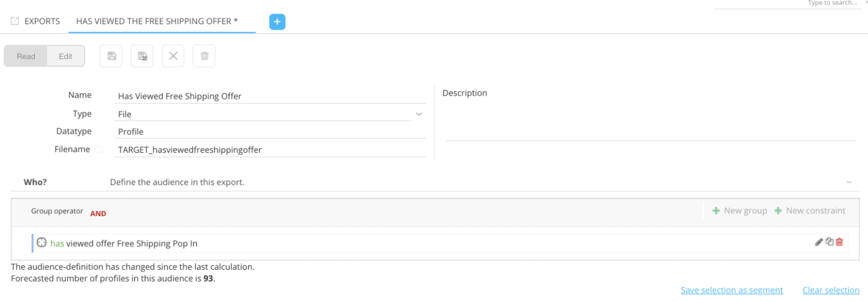This screenshot has width=868, height=302.
Task: Click the Save icon in the toolbar
Action: [112, 56]
